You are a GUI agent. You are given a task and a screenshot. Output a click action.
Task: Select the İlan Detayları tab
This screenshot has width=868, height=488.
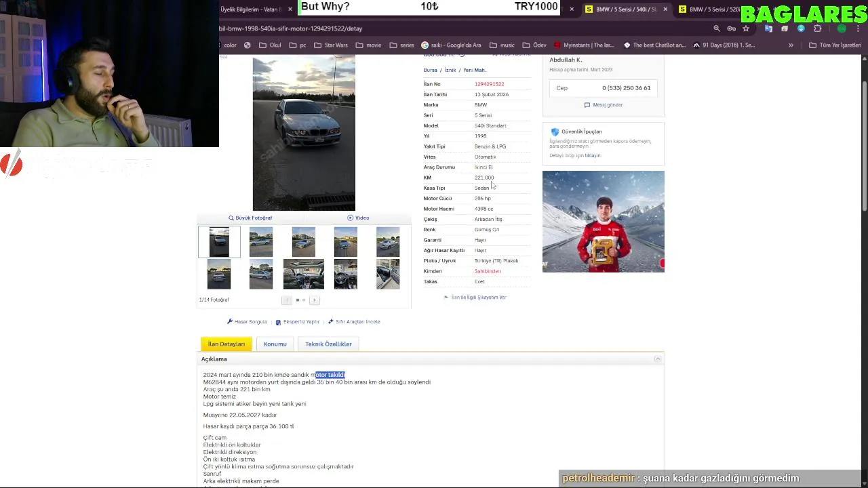coord(226,344)
